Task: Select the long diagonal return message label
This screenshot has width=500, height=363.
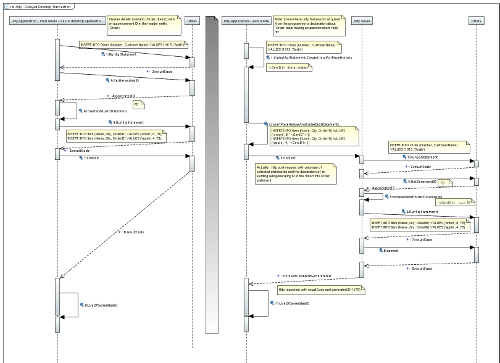Action: click(133, 232)
